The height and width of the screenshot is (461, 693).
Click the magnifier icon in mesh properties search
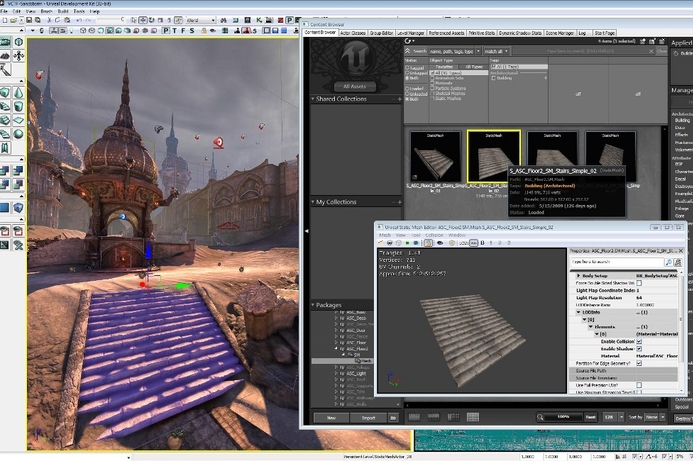pyautogui.click(x=669, y=262)
